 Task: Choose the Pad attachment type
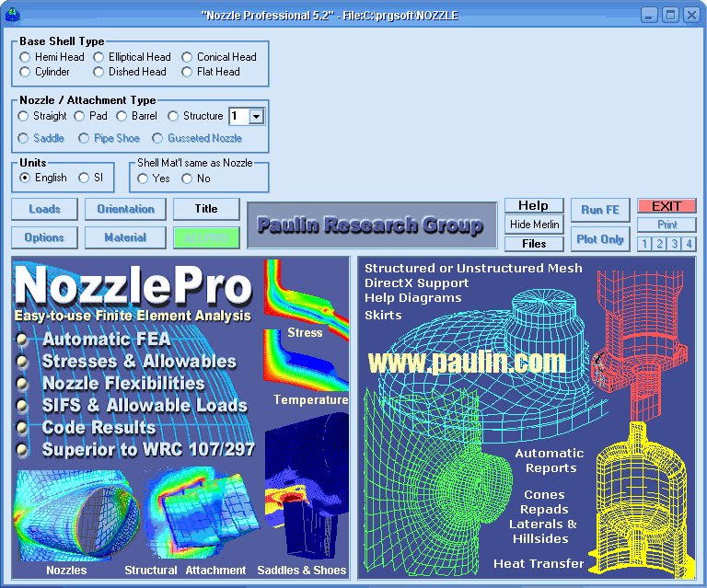[79, 116]
